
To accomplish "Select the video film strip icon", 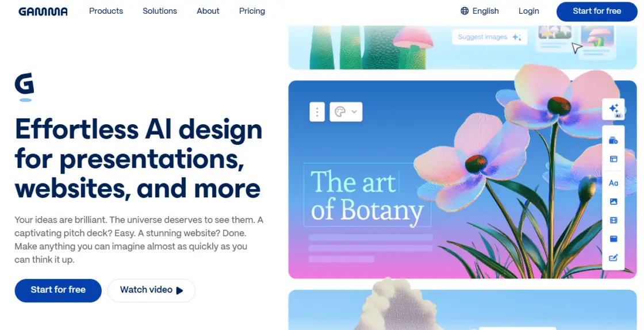I will click(613, 220).
